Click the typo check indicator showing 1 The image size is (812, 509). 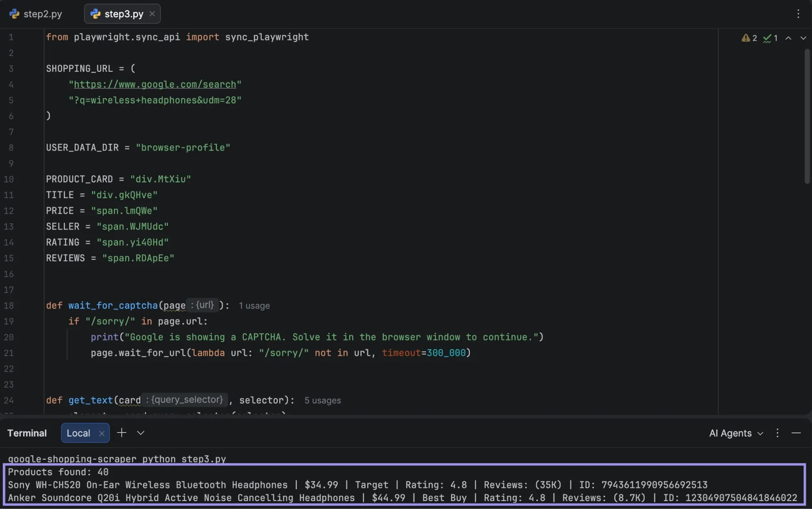tap(770, 38)
